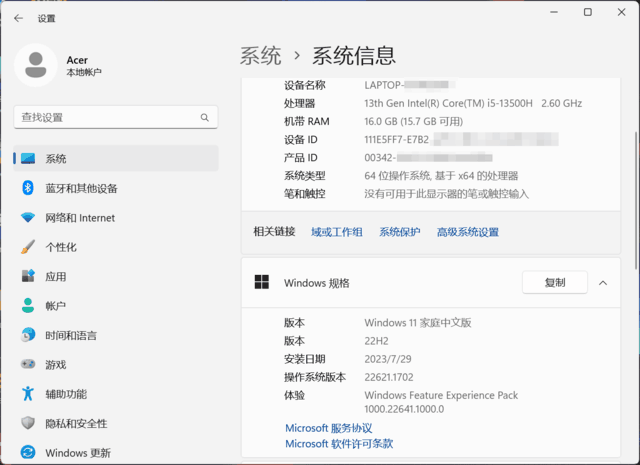Click the search magnifier icon
The height and width of the screenshot is (465, 640).
coord(205,118)
